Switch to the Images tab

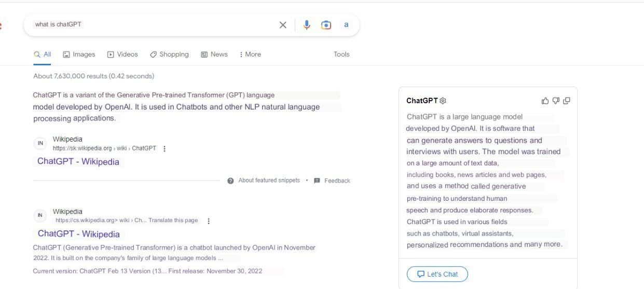[x=79, y=54]
